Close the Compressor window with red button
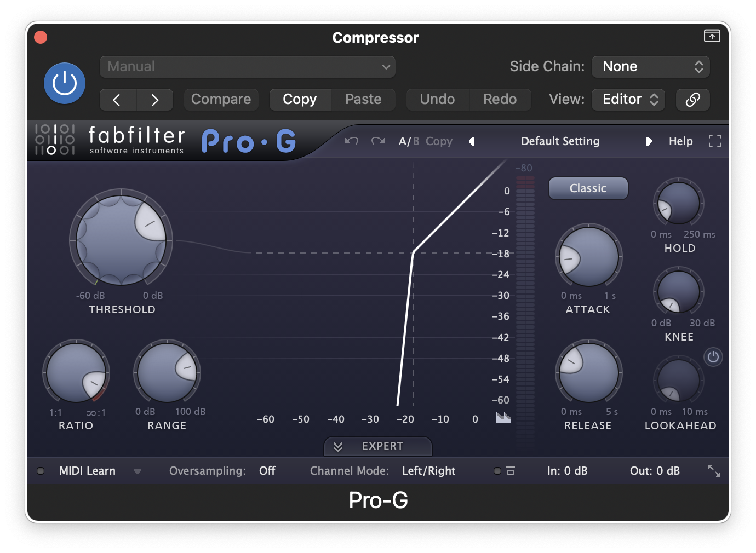 tap(41, 37)
